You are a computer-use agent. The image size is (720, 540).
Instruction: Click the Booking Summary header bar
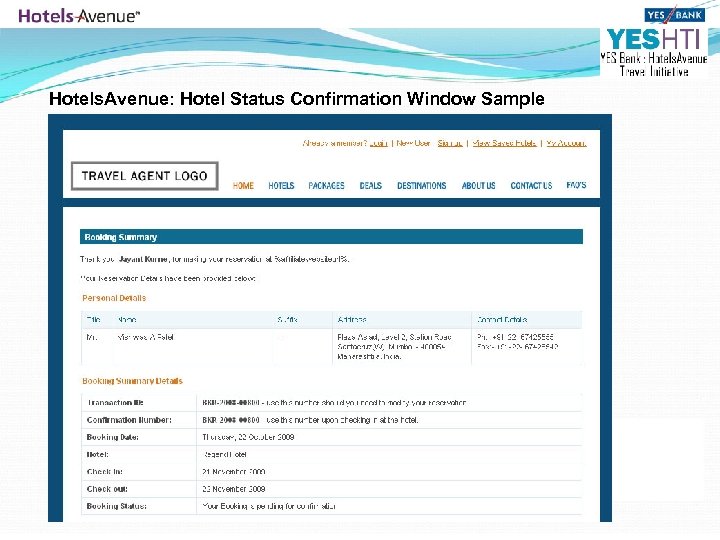pos(331,237)
